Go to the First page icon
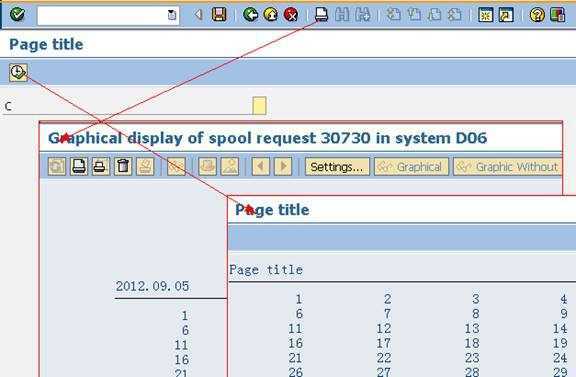576x377 pixels. [x=393, y=15]
